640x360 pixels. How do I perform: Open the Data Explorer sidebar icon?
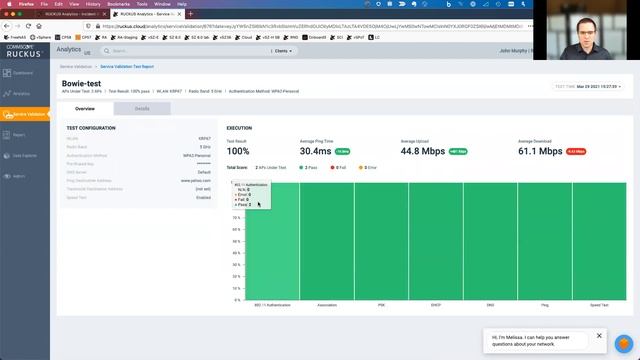coord(7,156)
